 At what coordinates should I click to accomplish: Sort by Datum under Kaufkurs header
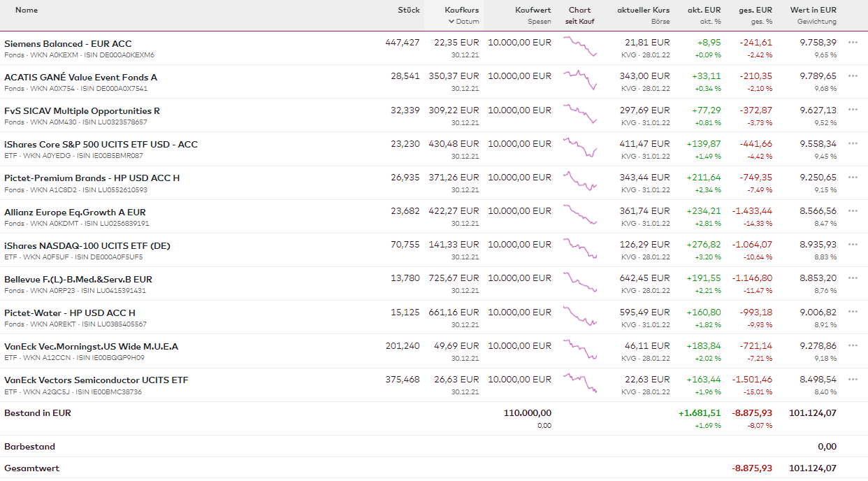point(463,22)
